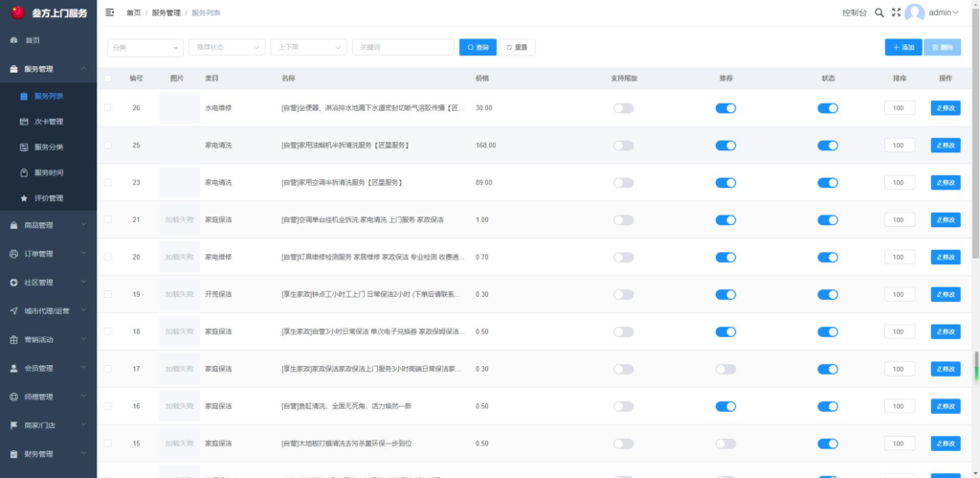Toggle fullscreen with the expand icon

tap(896, 12)
